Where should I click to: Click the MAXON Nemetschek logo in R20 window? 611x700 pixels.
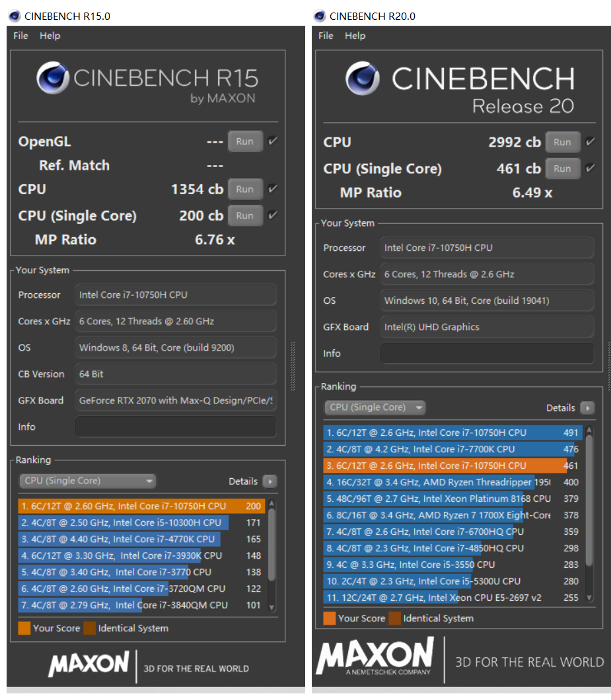tap(375, 656)
